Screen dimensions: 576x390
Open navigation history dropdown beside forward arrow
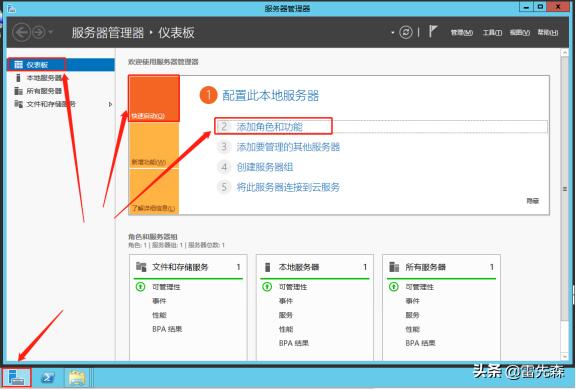[x=51, y=33]
